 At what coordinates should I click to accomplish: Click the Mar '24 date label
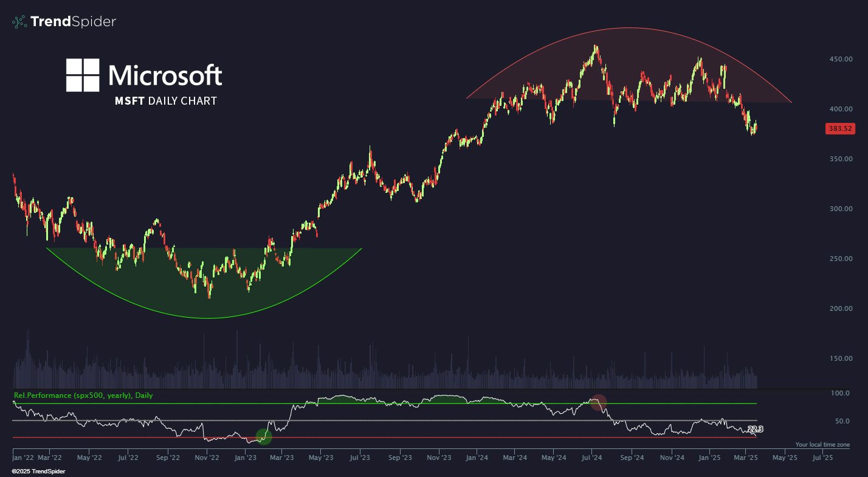pyautogui.click(x=515, y=457)
